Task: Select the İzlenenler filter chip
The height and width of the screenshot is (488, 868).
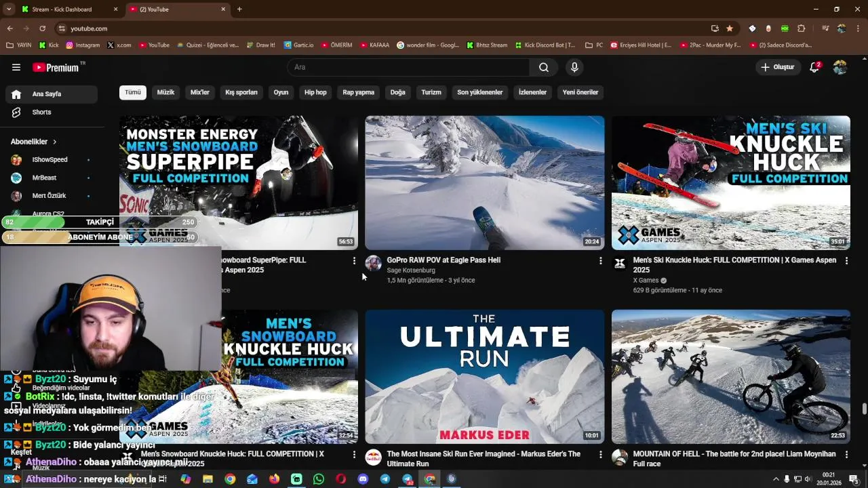Action: click(x=532, y=92)
